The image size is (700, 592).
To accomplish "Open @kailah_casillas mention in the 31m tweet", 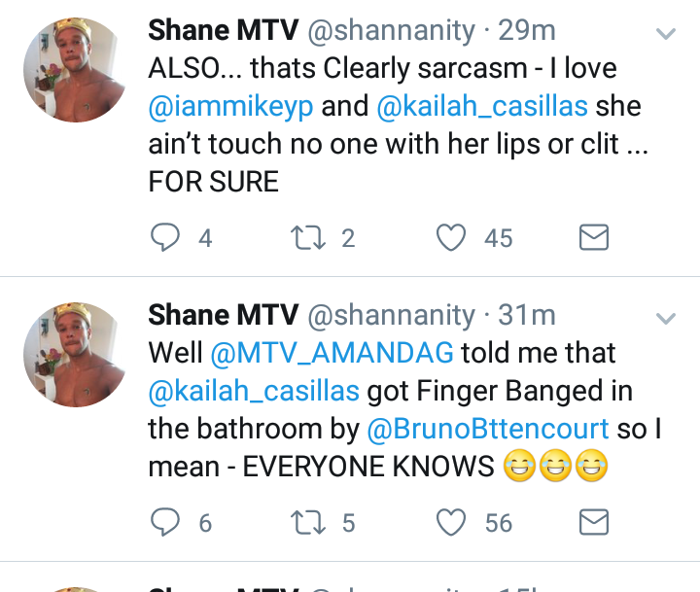I will pos(254,391).
